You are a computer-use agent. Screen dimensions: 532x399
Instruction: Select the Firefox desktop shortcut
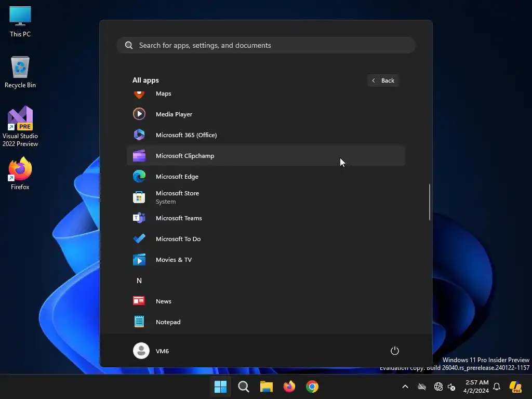(x=20, y=174)
